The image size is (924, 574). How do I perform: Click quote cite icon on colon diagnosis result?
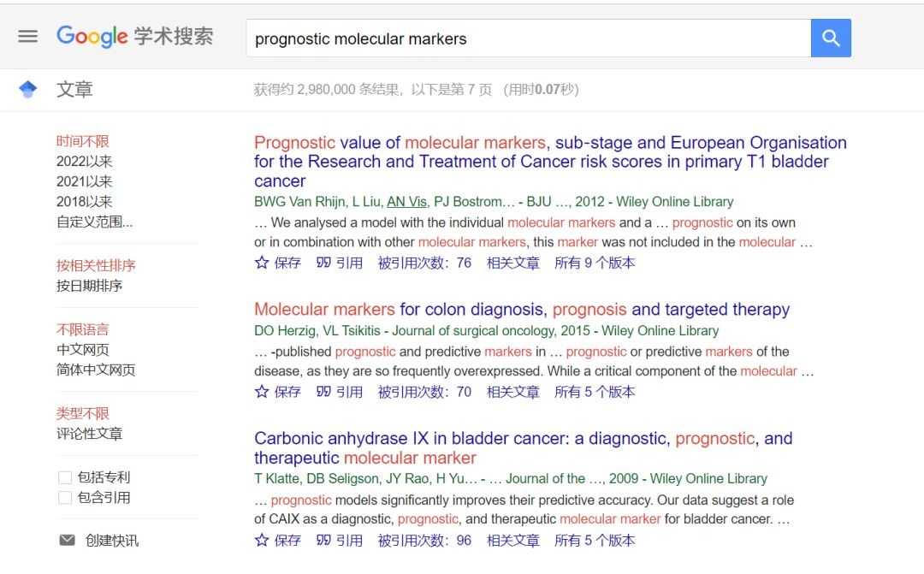[x=323, y=392]
